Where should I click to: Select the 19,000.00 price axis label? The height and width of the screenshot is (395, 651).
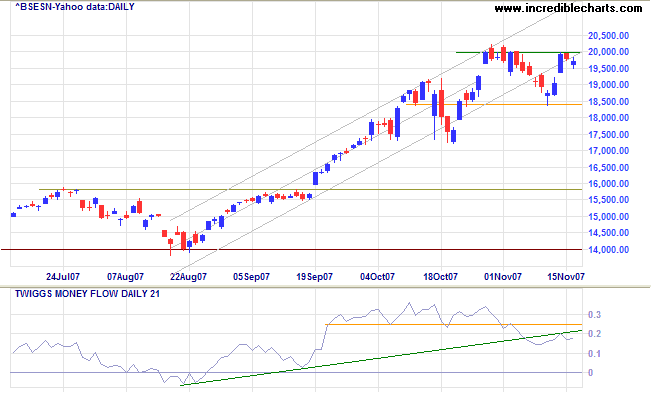tap(608, 85)
